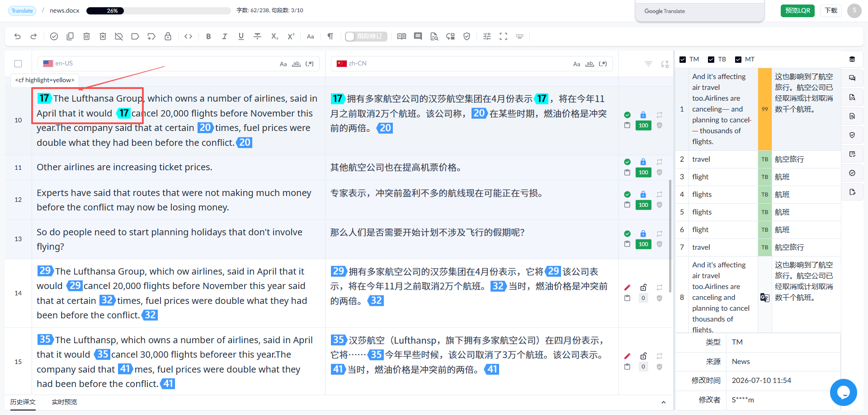Confirm segment with the checkmark circle icon
The height and width of the screenshot is (415, 868).
coord(54,37)
